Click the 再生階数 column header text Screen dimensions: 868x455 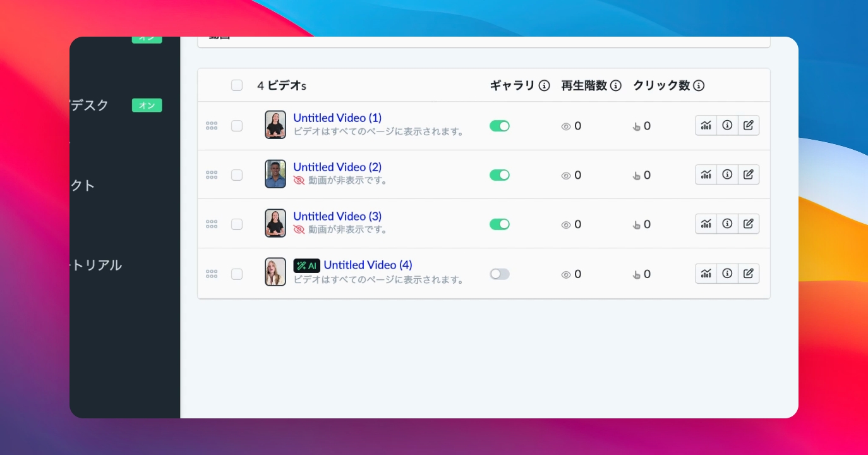(584, 85)
